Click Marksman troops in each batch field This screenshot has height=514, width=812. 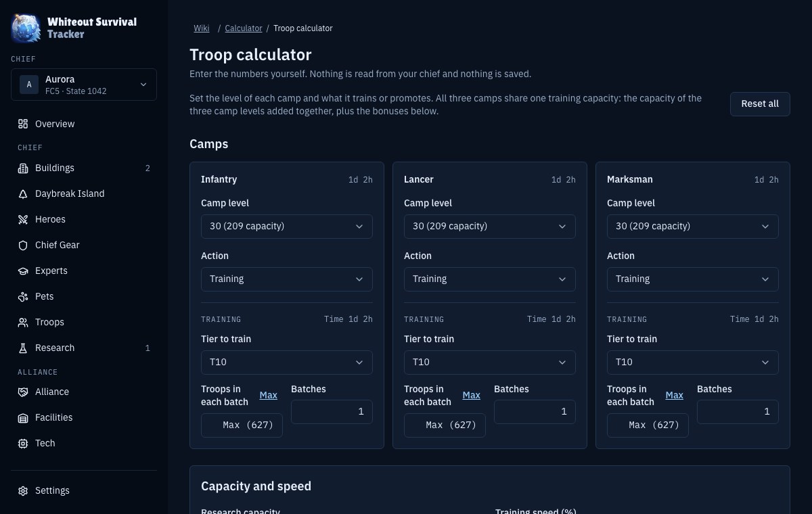(x=648, y=425)
